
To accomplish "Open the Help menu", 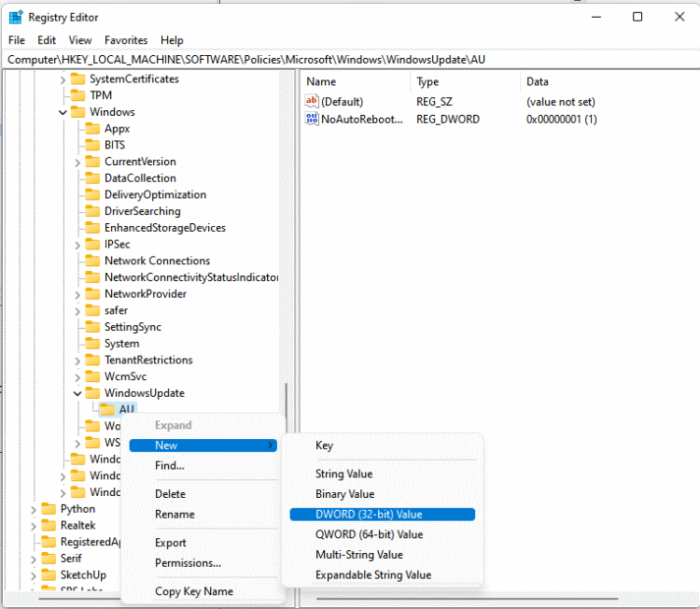I will (172, 40).
